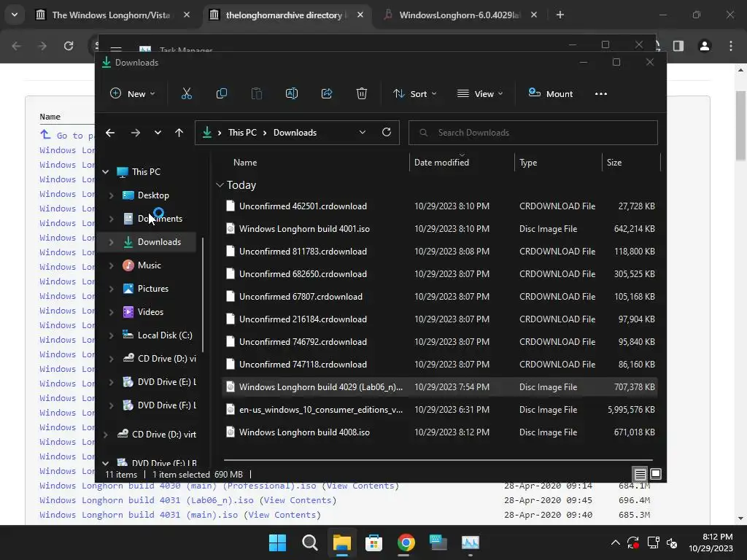Open the View layout dropdown
747x560 pixels.
click(480, 94)
